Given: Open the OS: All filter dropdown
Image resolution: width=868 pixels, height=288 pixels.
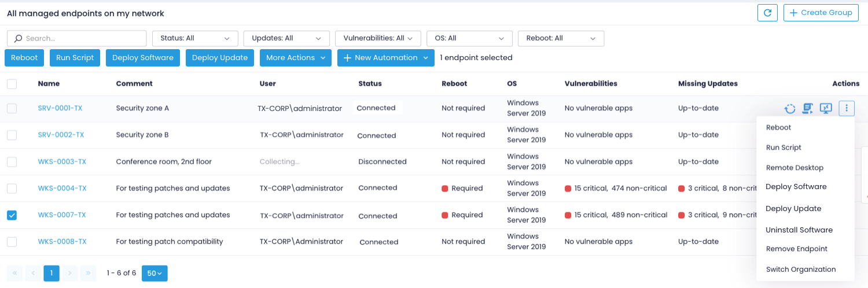Looking at the screenshot, I should 469,38.
